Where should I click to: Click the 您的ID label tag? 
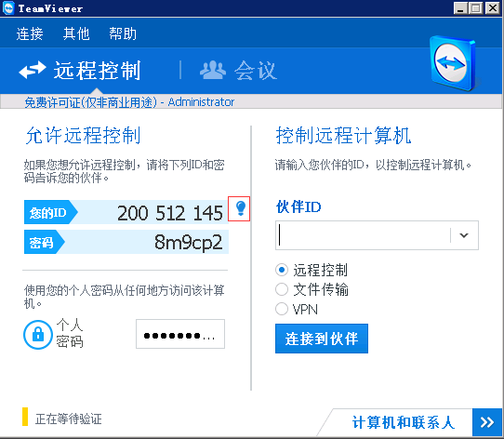point(50,212)
